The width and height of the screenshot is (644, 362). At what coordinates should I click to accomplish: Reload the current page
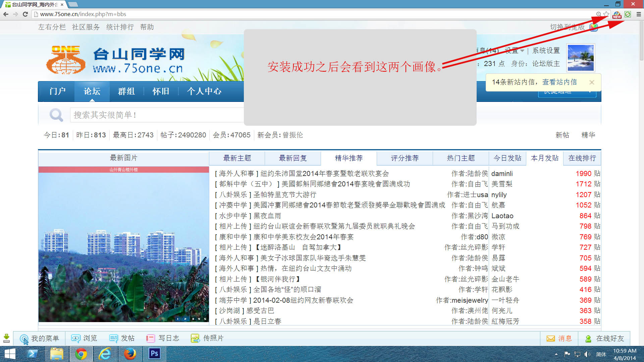click(25, 14)
